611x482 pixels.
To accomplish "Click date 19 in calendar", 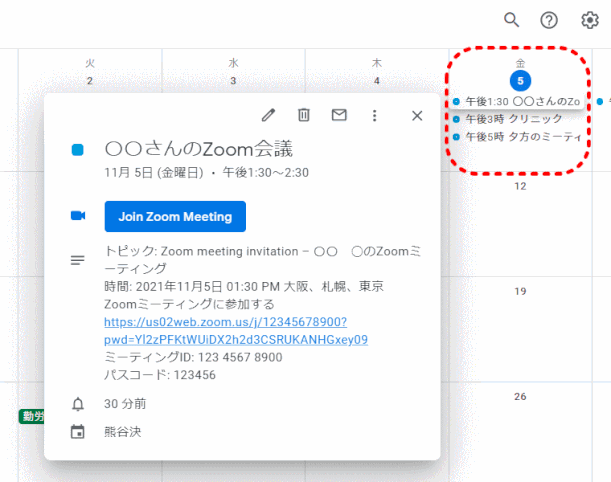I will [520, 291].
